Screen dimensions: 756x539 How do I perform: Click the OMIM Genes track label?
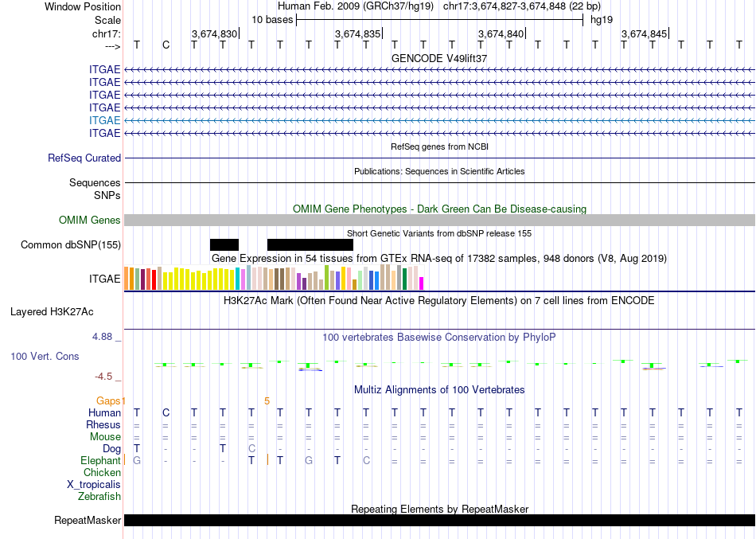[90, 221]
